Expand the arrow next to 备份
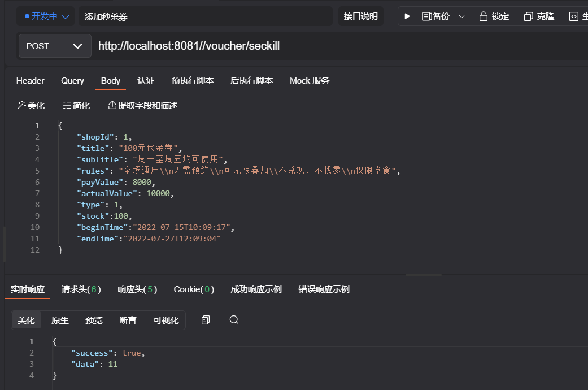Viewport: 588px width, 390px height. tap(461, 16)
